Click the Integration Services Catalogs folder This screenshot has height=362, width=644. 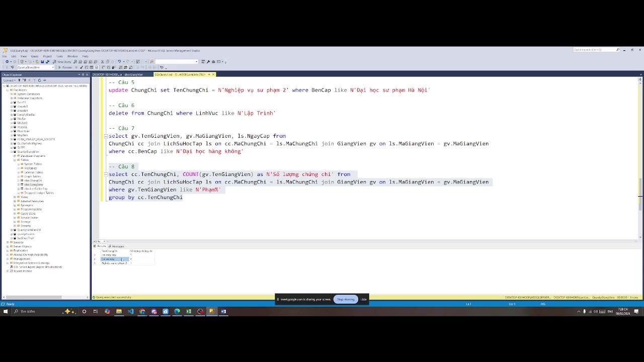pos(31,263)
